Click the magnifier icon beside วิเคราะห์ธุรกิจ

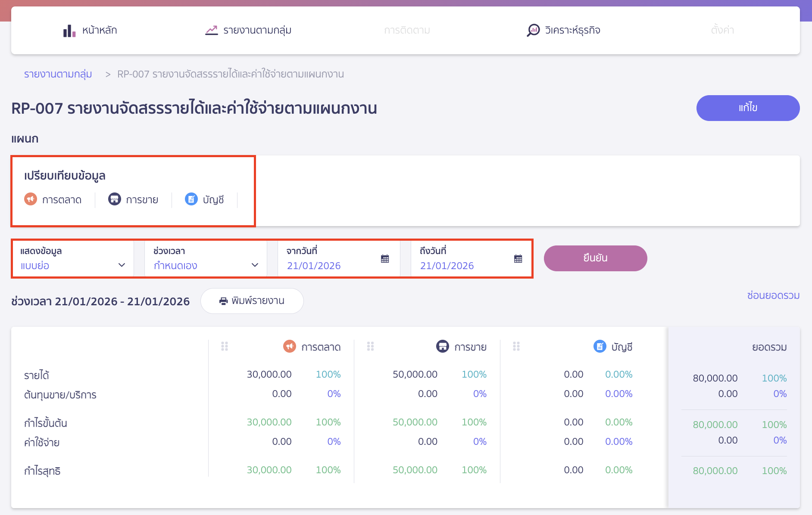pyautogui.click(x=533, y=30)
